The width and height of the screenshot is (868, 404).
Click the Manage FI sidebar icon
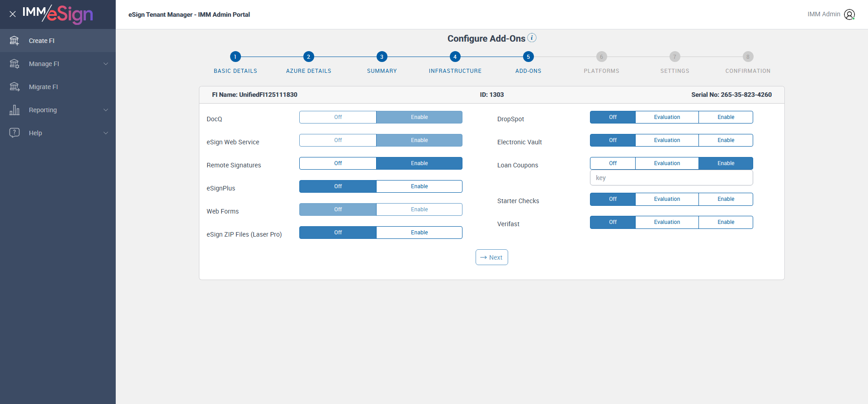(14, 64)
